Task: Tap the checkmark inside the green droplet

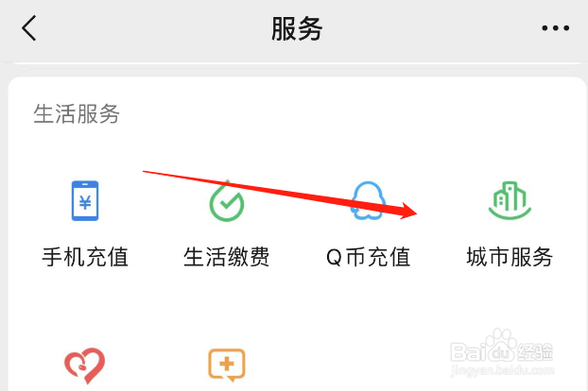Action: point(227,203)
